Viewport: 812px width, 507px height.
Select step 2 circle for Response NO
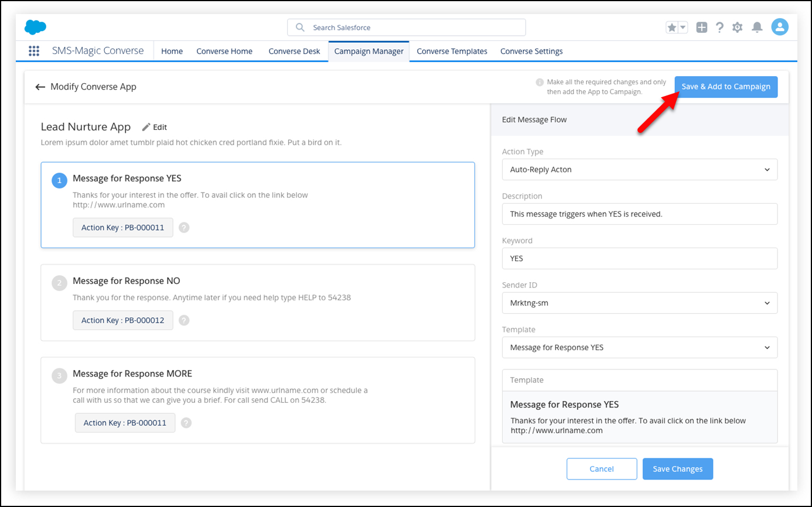point(60,283)
